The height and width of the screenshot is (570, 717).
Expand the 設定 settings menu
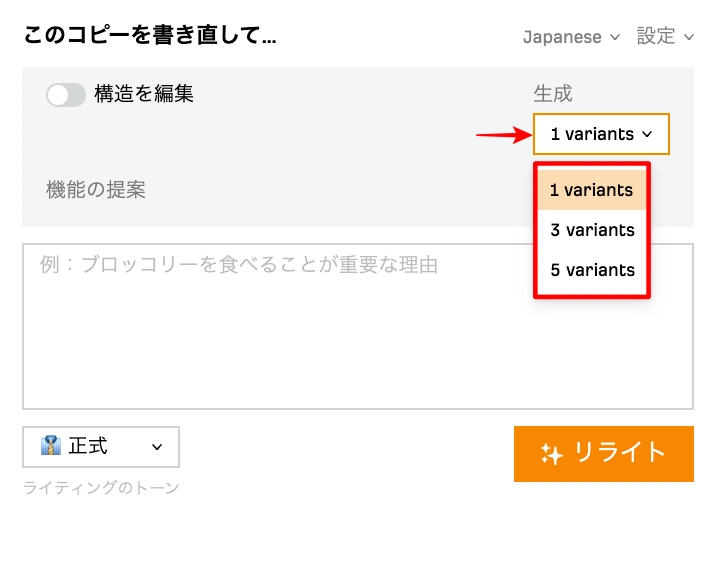point(665,37)
